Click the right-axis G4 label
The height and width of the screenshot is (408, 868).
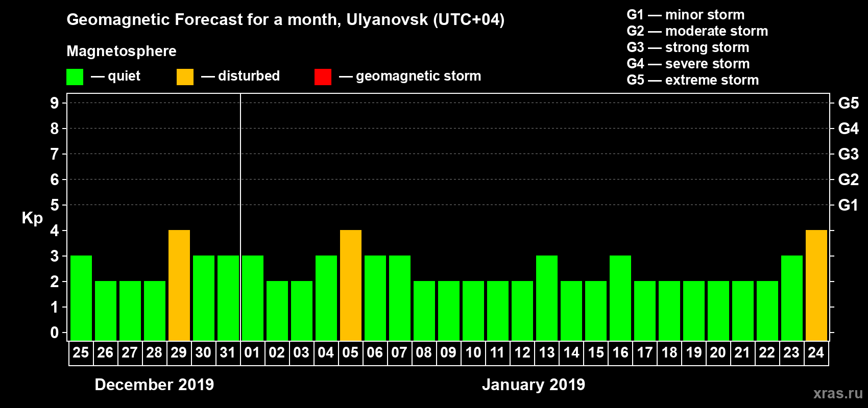click(x=849, y=129)
